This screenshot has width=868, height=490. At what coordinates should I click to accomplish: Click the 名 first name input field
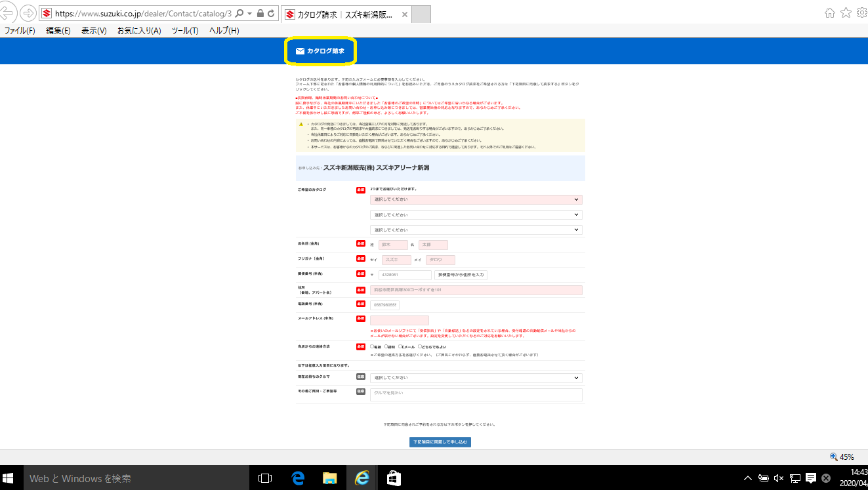coord(433,245)
